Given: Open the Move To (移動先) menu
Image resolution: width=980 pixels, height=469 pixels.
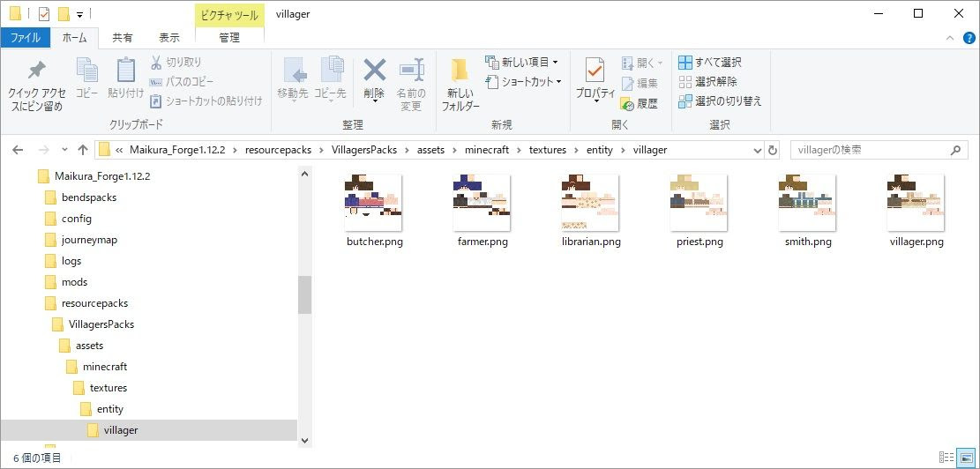Looking at the screenshot, I should 293,80.
